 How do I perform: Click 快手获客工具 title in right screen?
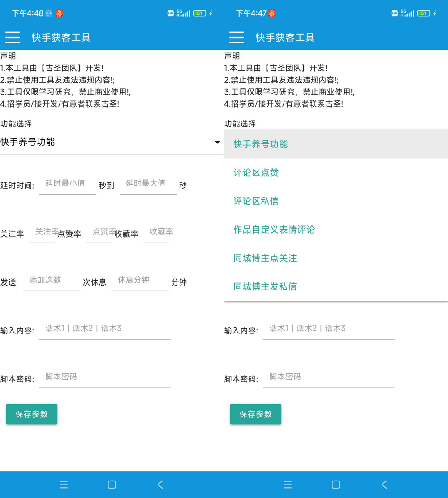[285, 38]
